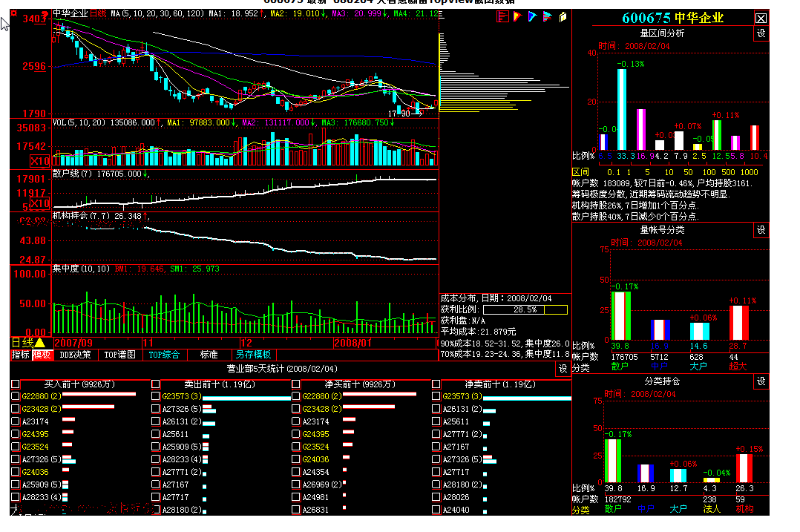Select the cyan-red mixed distribution icon
Image resolution: width=800 pixels, height=532 pixels.
(548, 17)
